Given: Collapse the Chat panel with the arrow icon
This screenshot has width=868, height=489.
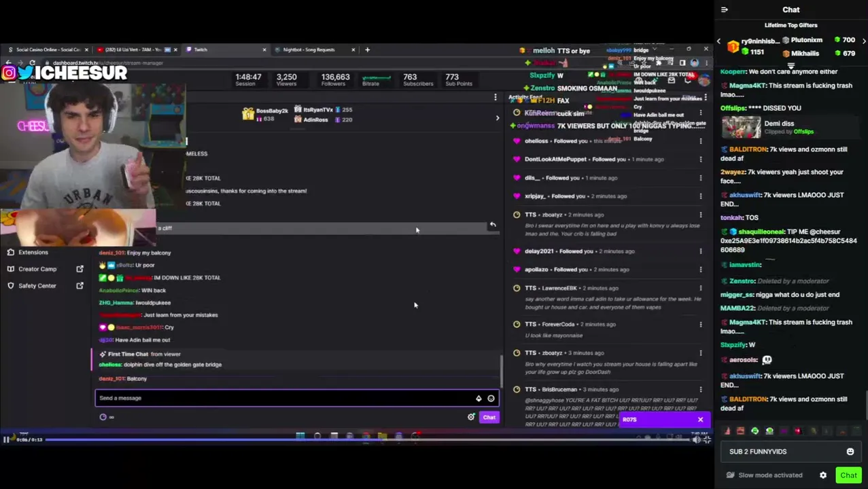Looking at the screenshot, I should tap(725, 10).
